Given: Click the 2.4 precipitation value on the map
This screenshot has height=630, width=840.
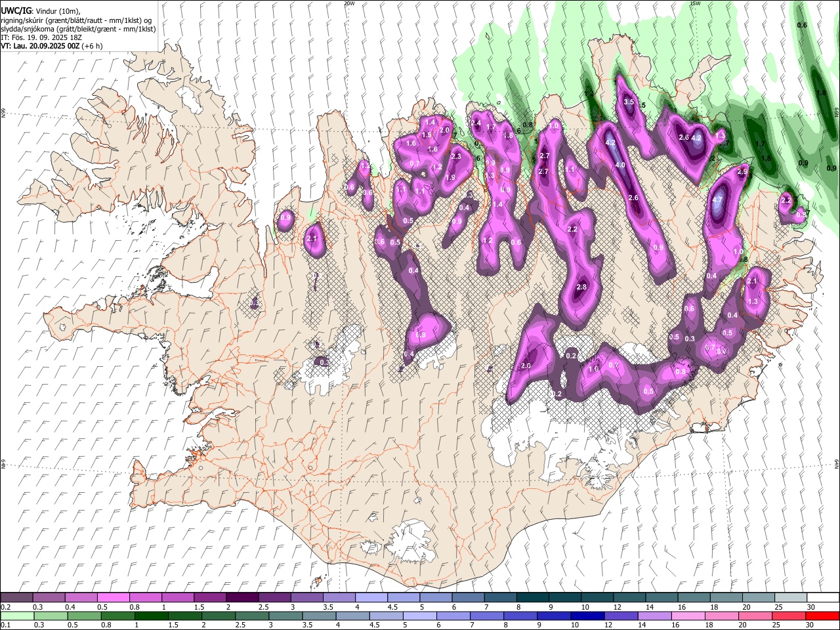Looking at the screenshot, I should pyautogui.click(x=476, y=123).
